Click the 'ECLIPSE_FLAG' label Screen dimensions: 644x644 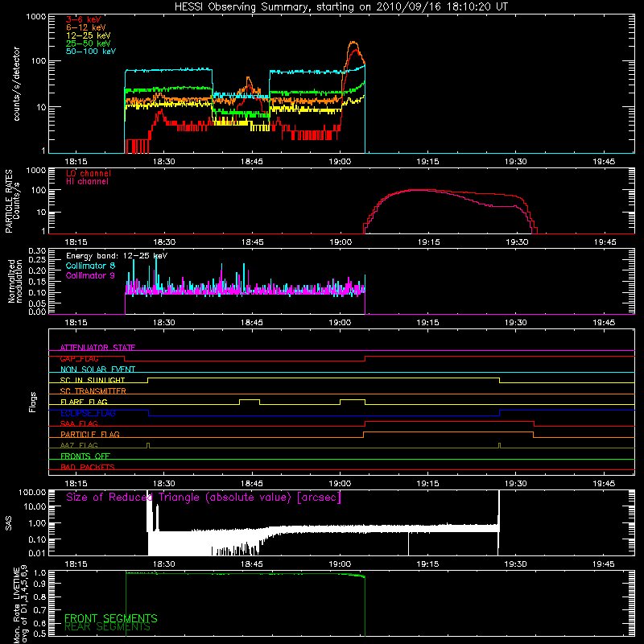pos(88,413)
